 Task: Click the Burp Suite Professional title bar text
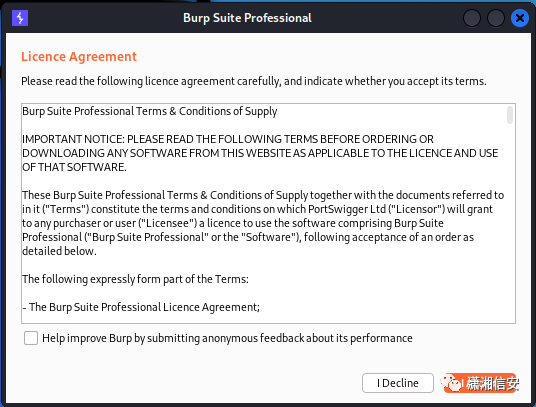tap(247, 18)
